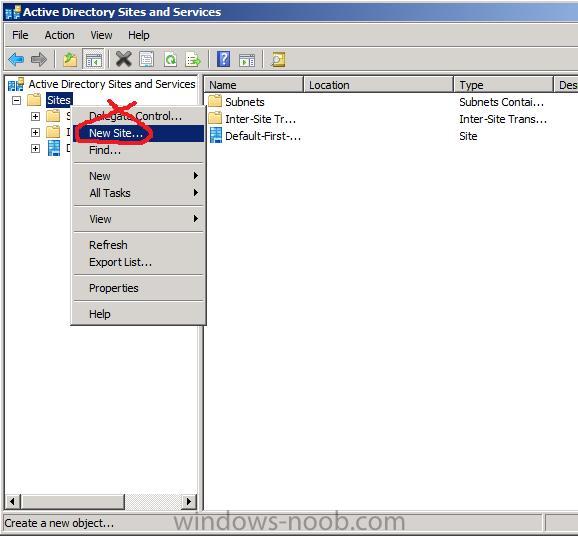Toggle Show/Hide Console Tree icon

click(x=94, y=59)
